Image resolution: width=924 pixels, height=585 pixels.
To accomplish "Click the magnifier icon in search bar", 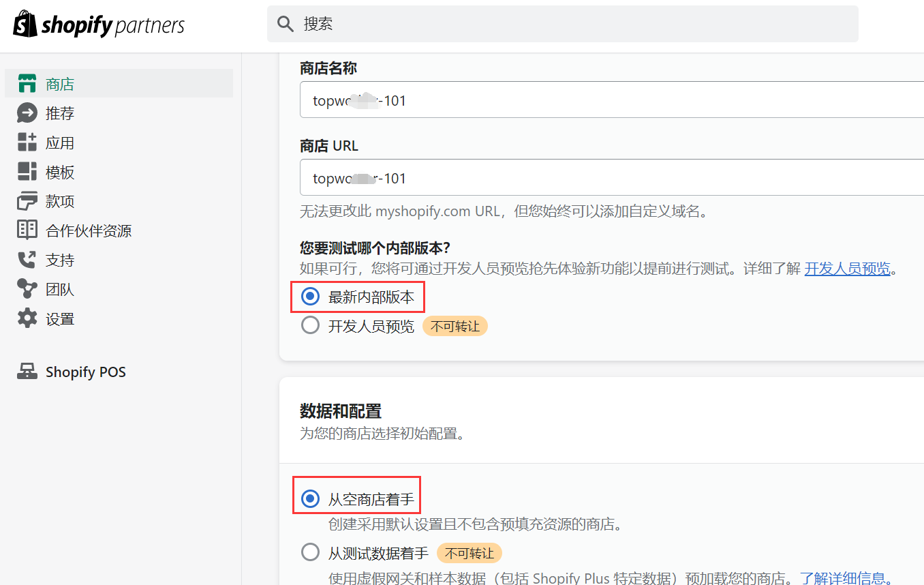I will coord(286,24).
